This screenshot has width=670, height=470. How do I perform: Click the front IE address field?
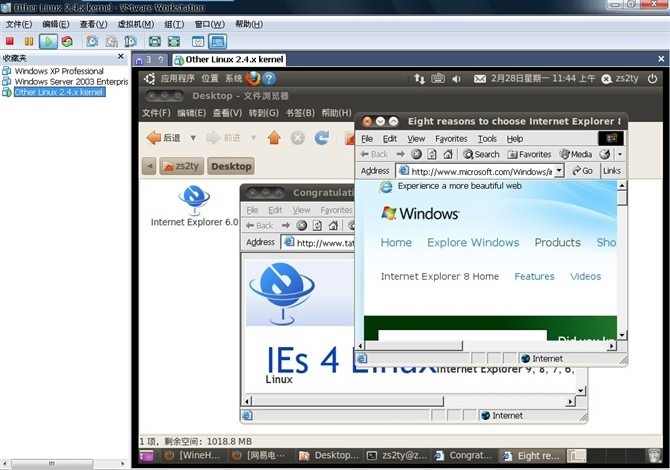click(x=475, y=171)
